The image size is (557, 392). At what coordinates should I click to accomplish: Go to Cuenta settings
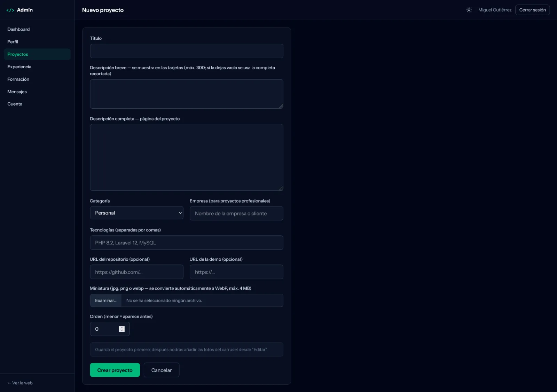point(37,104)
